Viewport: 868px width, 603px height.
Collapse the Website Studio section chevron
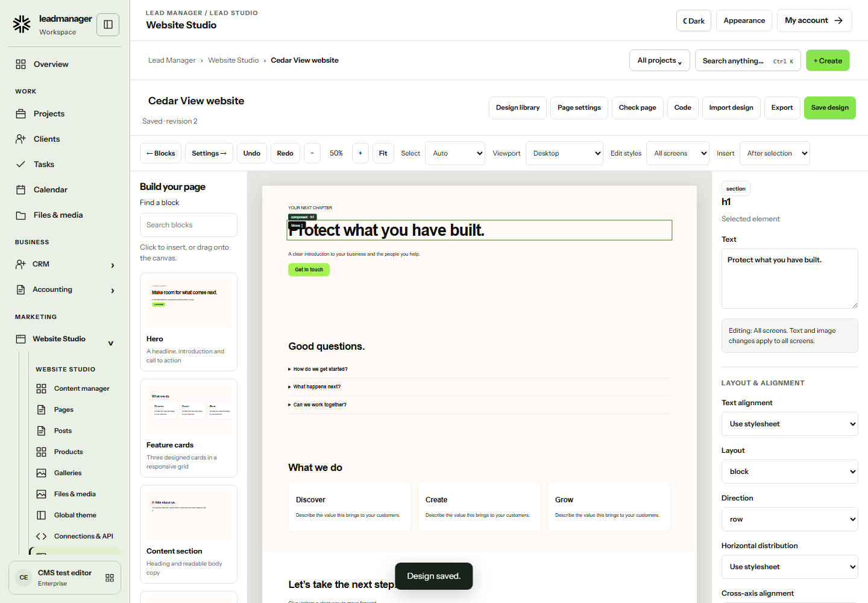[111, 343]
